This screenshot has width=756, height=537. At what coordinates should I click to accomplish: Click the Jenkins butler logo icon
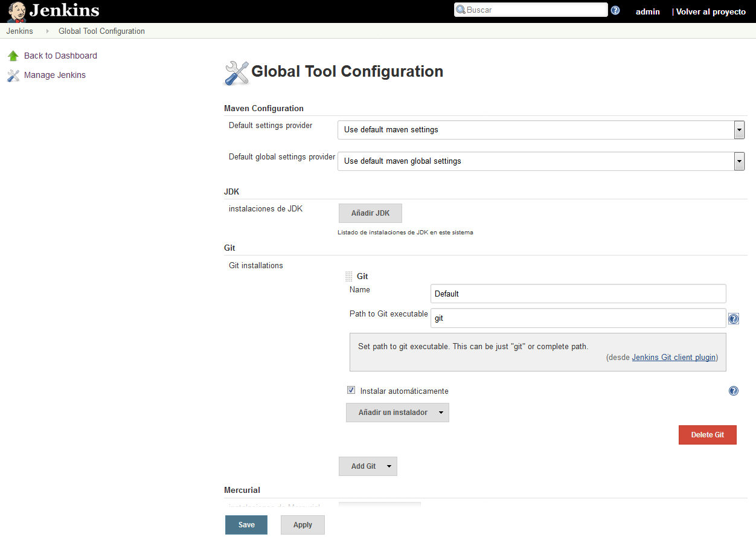16,11
